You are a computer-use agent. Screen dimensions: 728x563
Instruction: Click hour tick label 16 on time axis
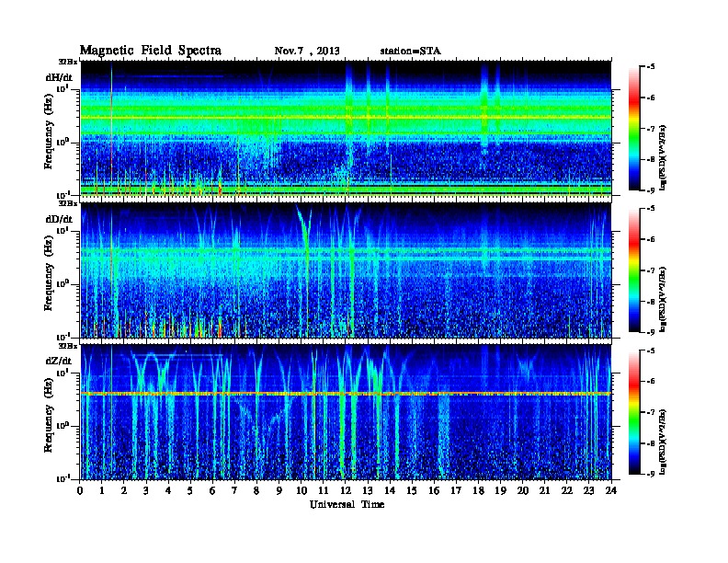pyautogui.click(x=434, y=490)
